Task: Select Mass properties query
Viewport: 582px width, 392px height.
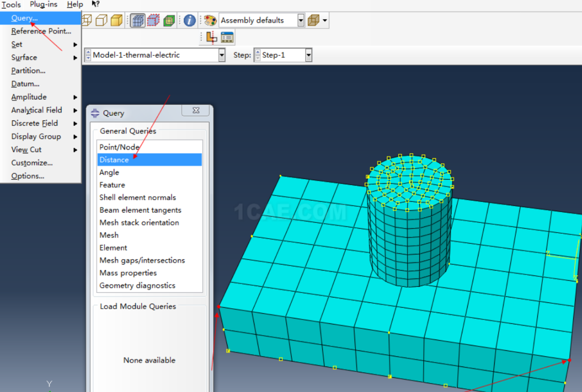Action: (150, 273)
